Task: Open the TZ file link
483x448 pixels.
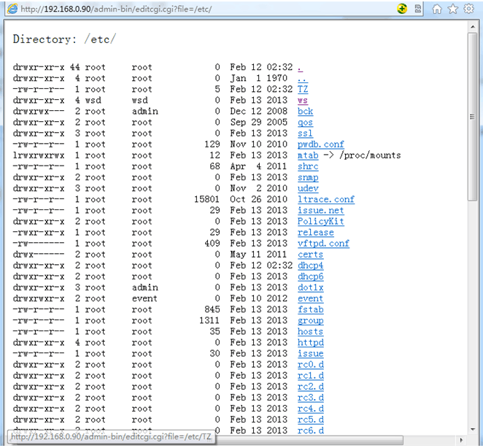Action: pos(302,89)
